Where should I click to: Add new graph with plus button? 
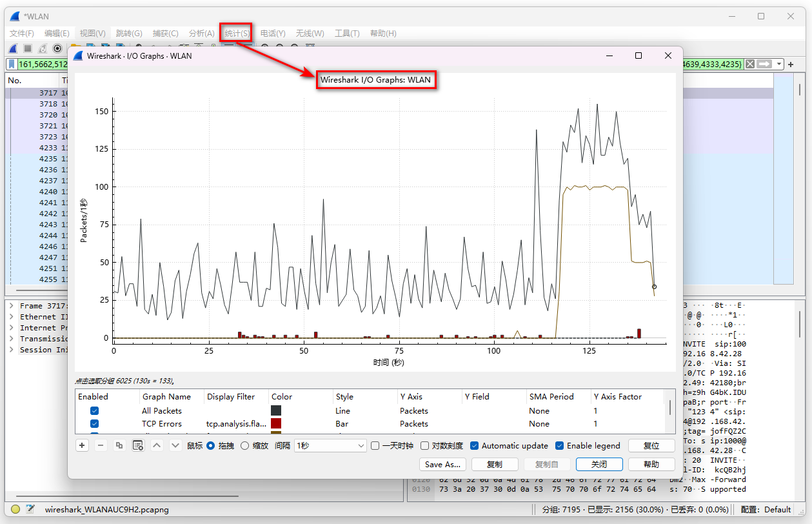82,445
